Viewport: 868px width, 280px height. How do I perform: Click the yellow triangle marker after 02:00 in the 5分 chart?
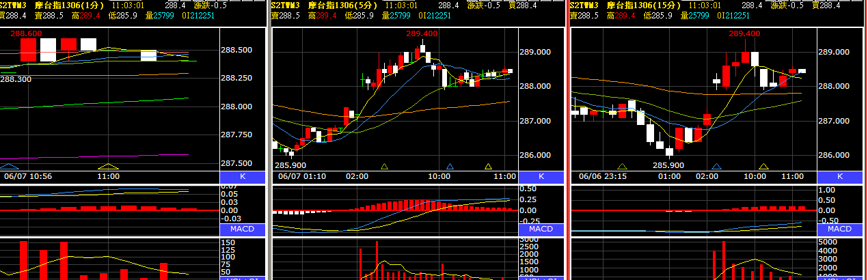384,166
